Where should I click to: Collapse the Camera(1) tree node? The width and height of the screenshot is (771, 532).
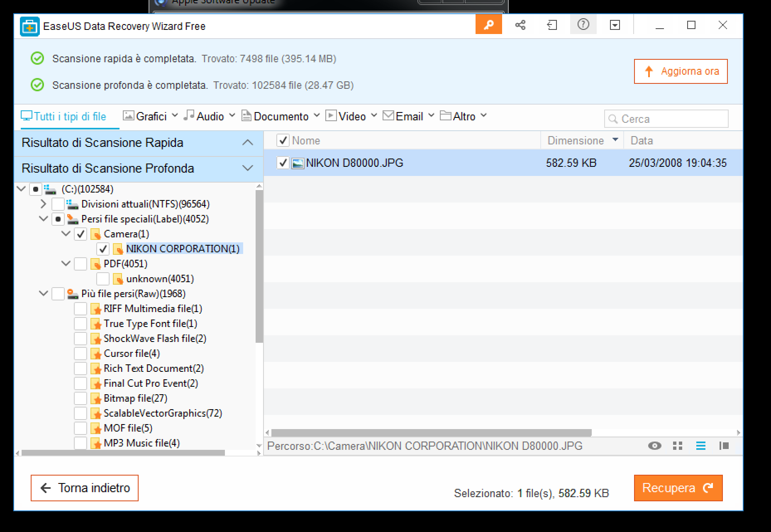point(66,234)
